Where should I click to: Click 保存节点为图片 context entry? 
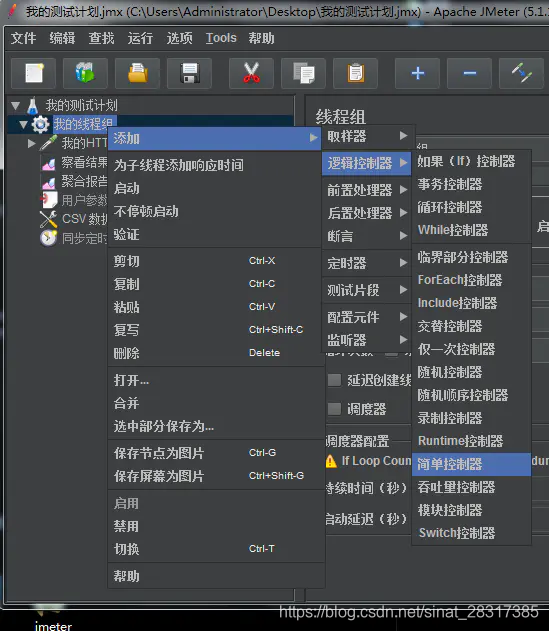[x=216, y=453]
